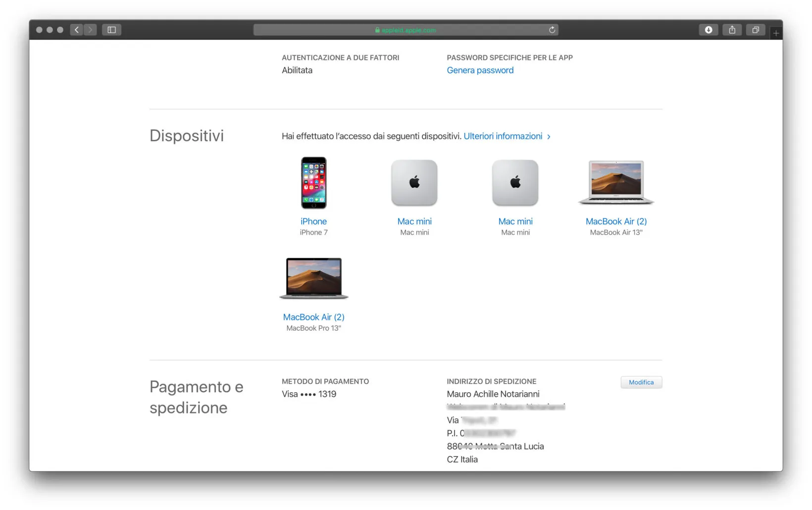Click the appleid.apple.com address bar
The width and height of the screenshot is (812, 510).
[406, 30]
